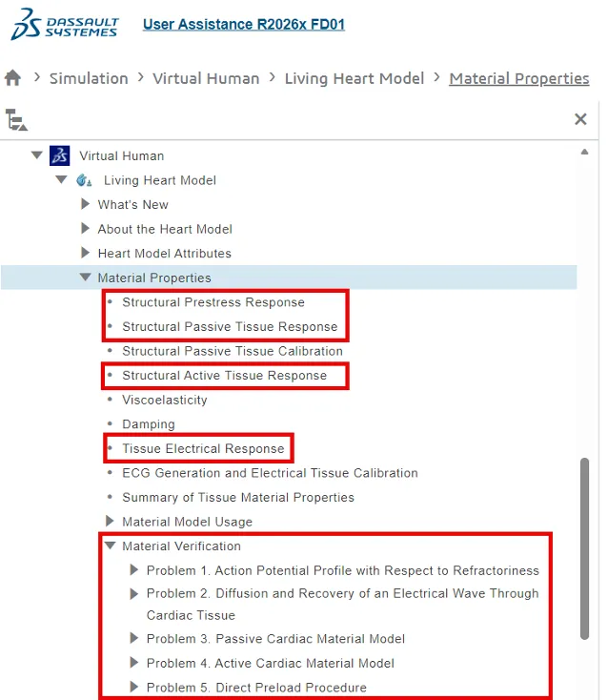The image size is (608, 700).
Task: Click the Virtual Human product icon
Action: coord(60,155)
